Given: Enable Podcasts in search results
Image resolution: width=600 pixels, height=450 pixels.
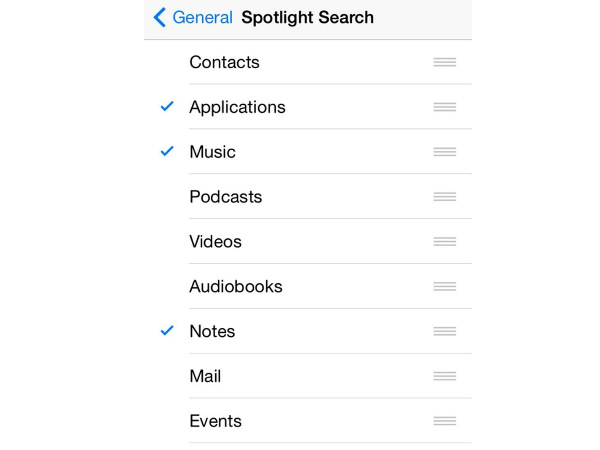Looking at the screenshot, I should pos(308,197).
